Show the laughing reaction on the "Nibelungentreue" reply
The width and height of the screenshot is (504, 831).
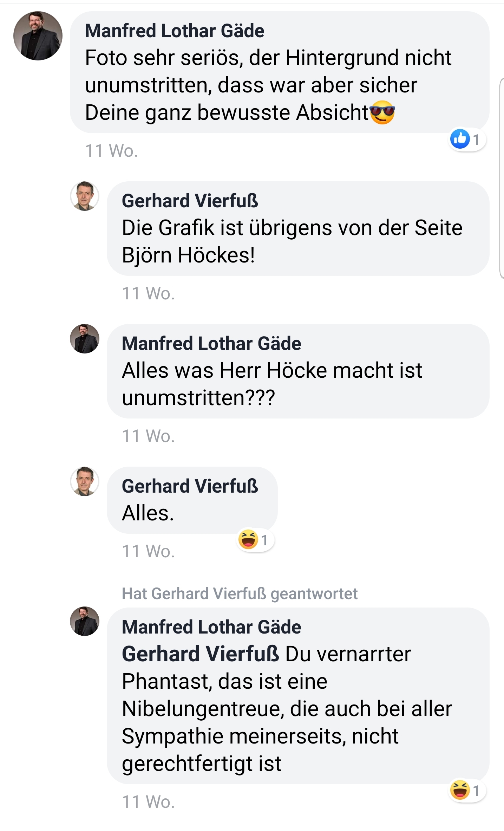pos(466,790)
